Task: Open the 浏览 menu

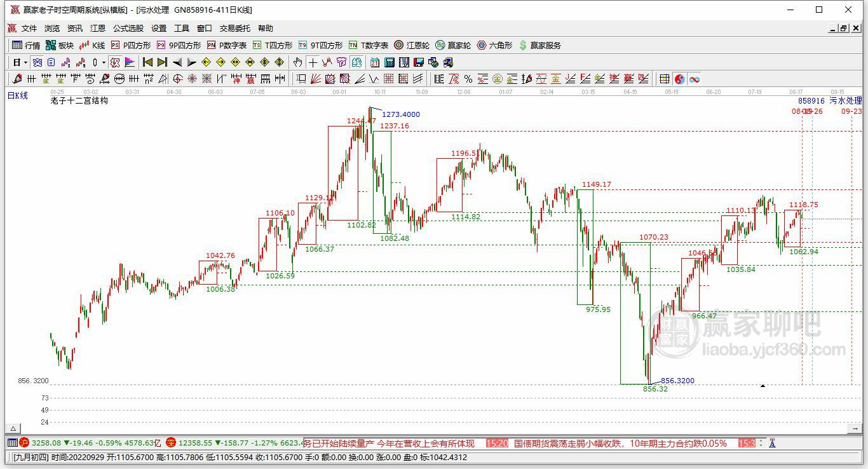Action: (x=52, y=29)
